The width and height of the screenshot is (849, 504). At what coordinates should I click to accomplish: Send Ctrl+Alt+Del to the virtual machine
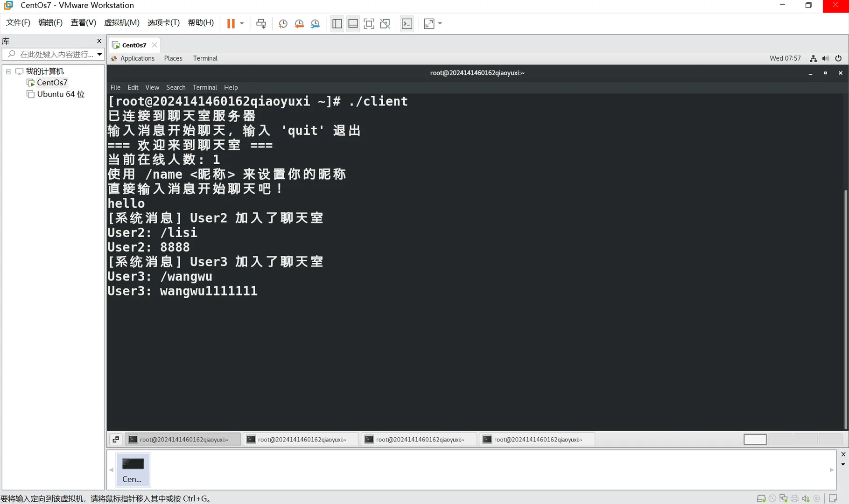[x=261, y=24]
